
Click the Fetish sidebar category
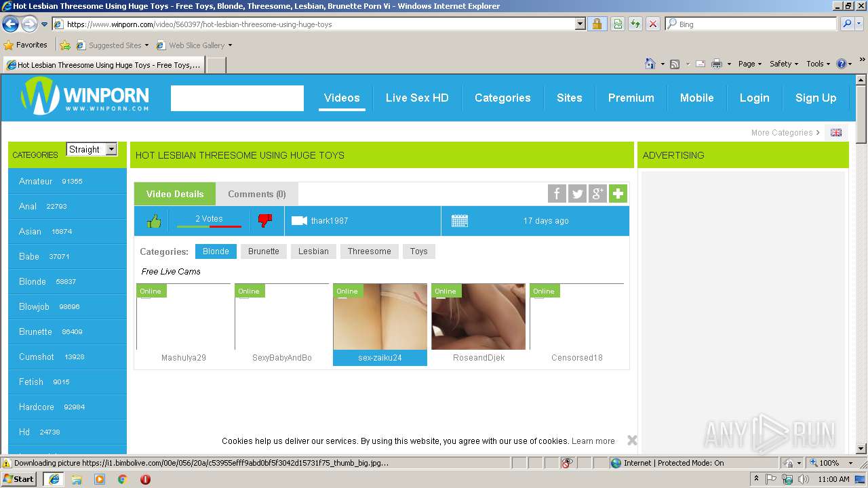tap(67, 382)
